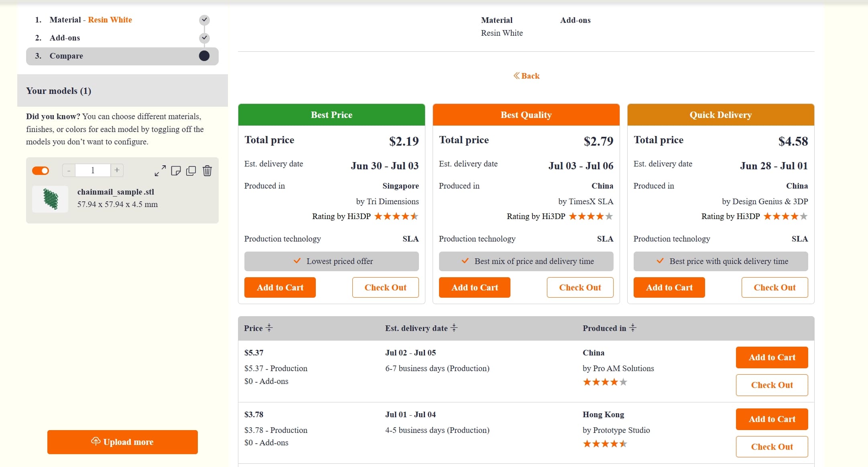Increase model quantity with plus button
Image resolution: width=868 pixels, height=467 pixels.
(117, 170)
